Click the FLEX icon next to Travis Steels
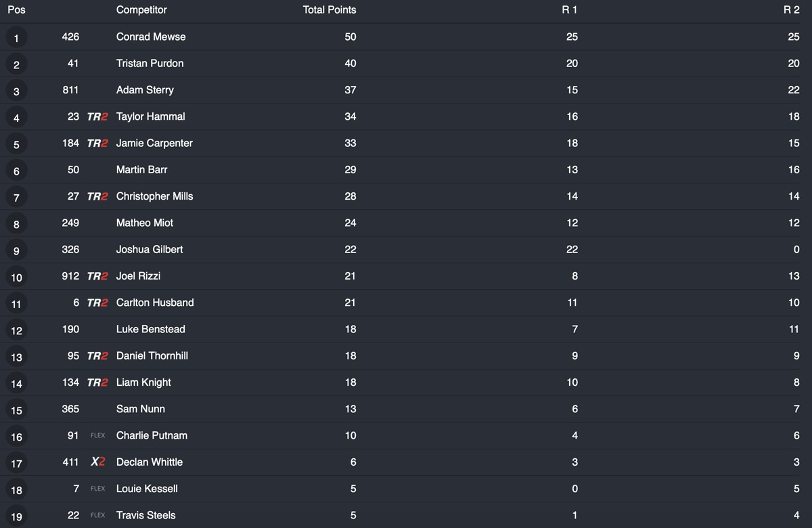Screen dimensions: 812x528 click(x=98, y=515)
